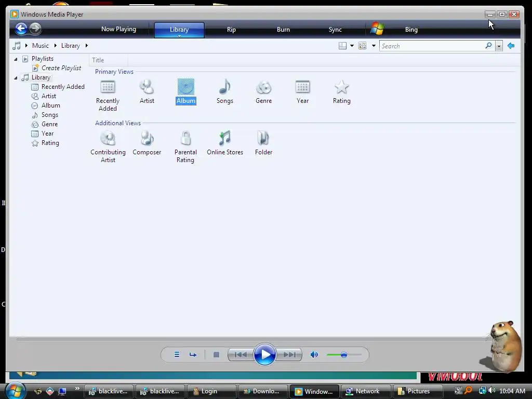
Task: Open Layout options dropdown arrow
Action: 352,46
